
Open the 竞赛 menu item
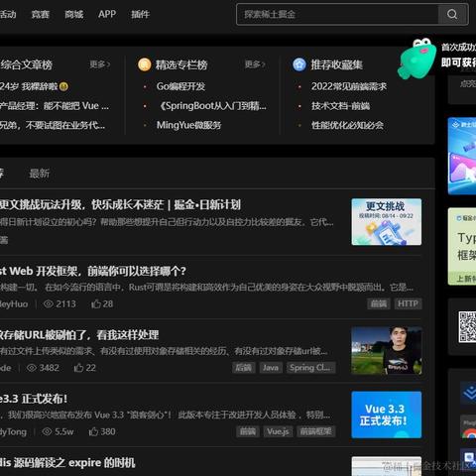tap(41, 14)
